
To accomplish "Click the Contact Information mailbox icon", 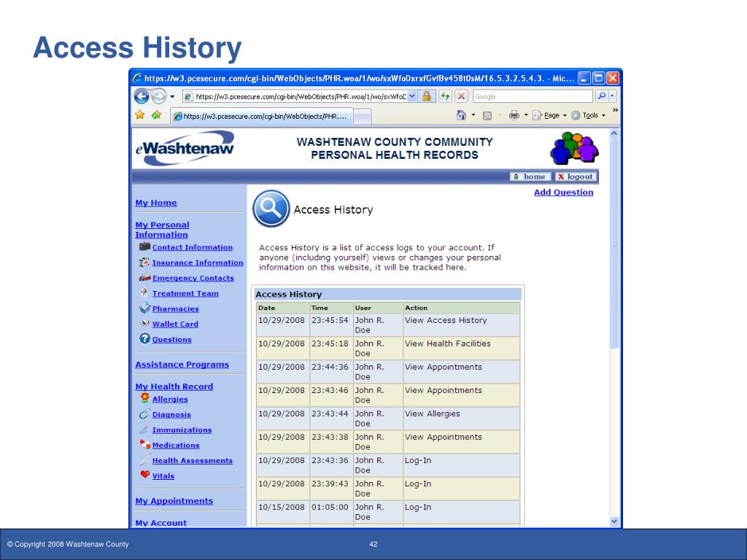I will [x=144, y=246].
